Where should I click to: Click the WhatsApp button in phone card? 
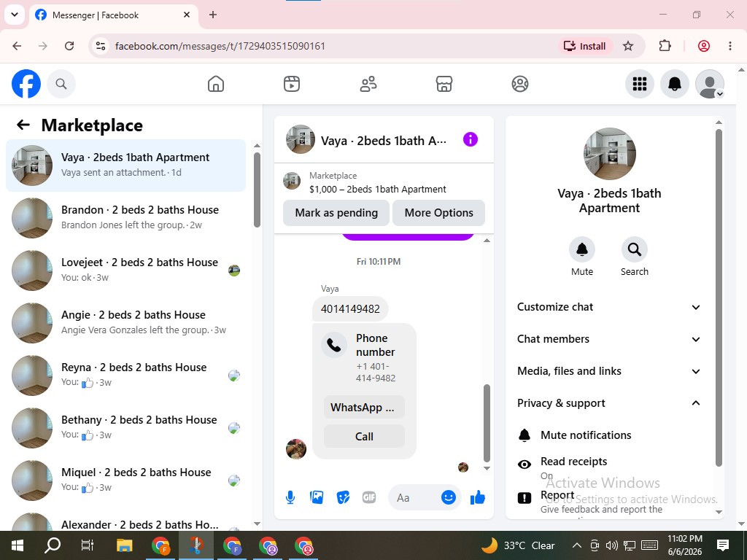[x=364, y=407]
